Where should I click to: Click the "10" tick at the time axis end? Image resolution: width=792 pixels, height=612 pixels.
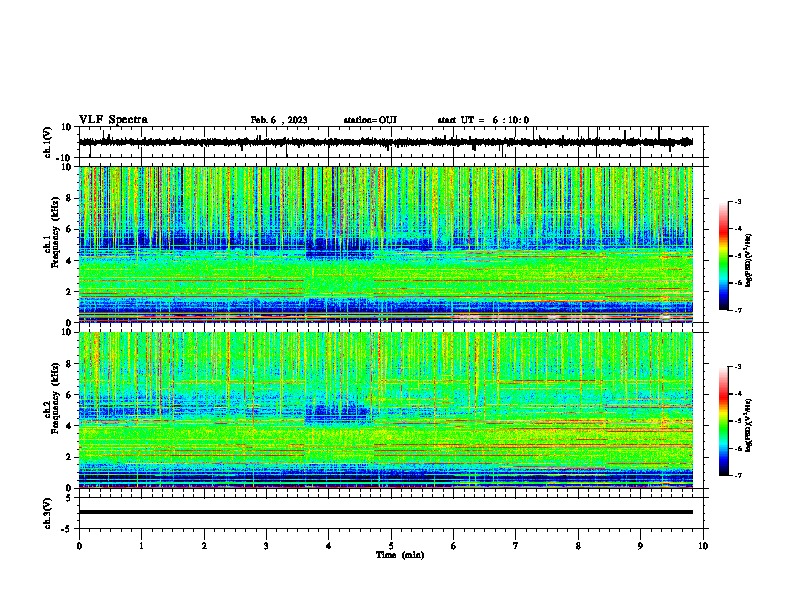(x=703, y=546)
